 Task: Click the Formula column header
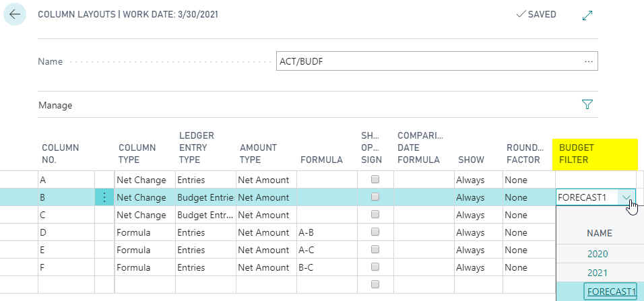coord(321,160)
